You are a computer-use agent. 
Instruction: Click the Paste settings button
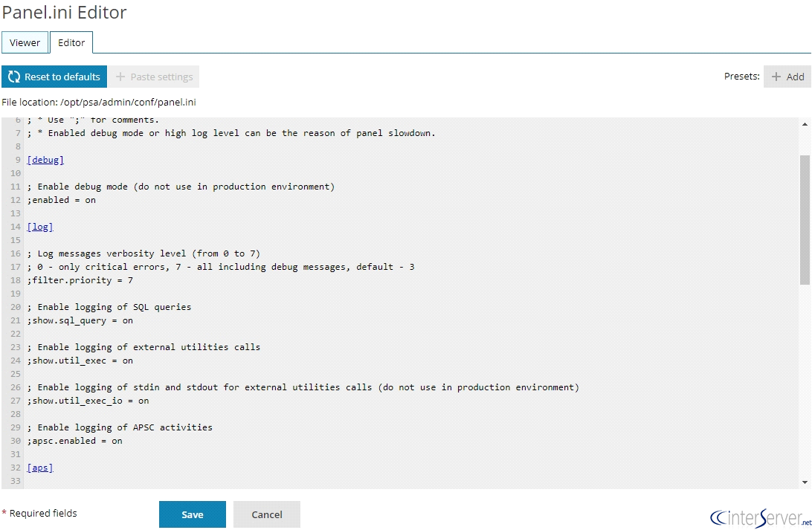(x=155, y=77)
